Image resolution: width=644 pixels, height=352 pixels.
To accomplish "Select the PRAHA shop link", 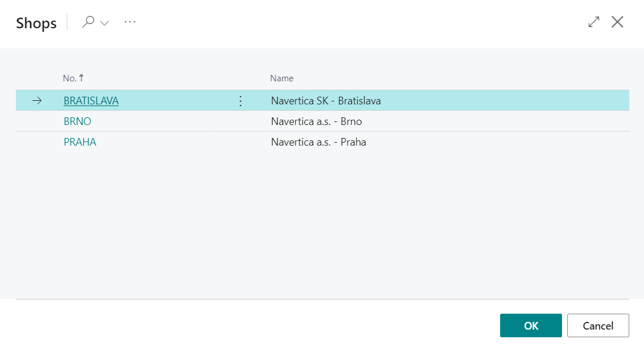I will (x=80, y=142).
